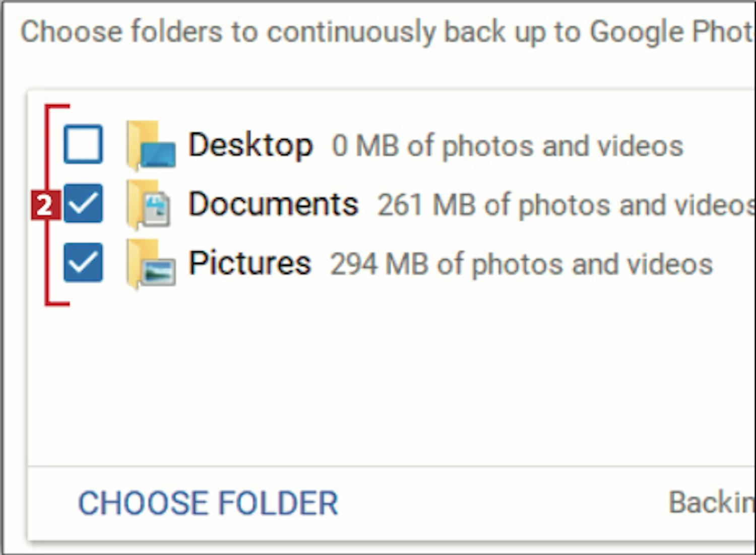Click the Google Photos words in the heading
The width and height of the screenshot is (756, 555).
click(673, 32)
